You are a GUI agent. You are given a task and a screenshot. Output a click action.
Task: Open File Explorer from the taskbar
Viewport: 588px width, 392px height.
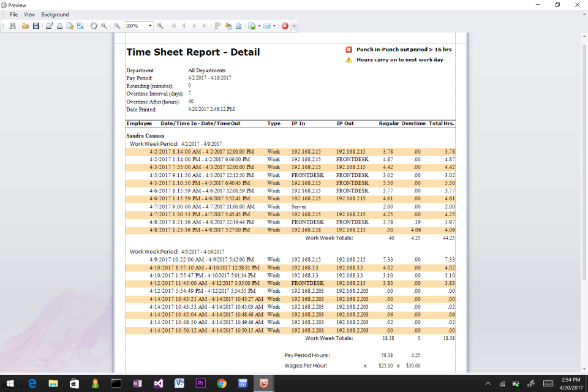[53, 383]
